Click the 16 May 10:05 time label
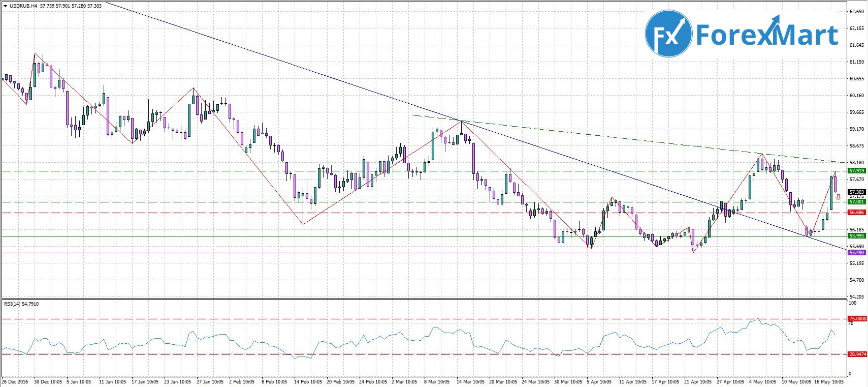The height and width of the screenshot is (387, 868). pos(829,382)
